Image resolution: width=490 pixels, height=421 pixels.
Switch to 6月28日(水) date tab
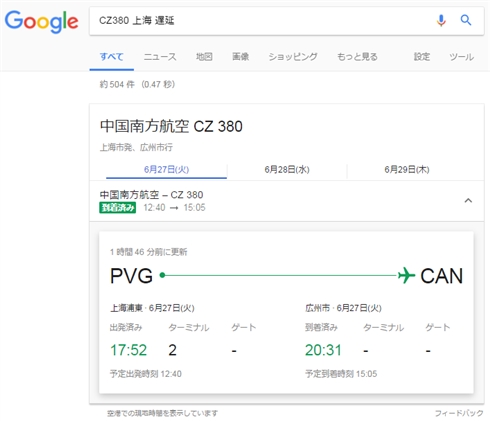click(287, 170)
